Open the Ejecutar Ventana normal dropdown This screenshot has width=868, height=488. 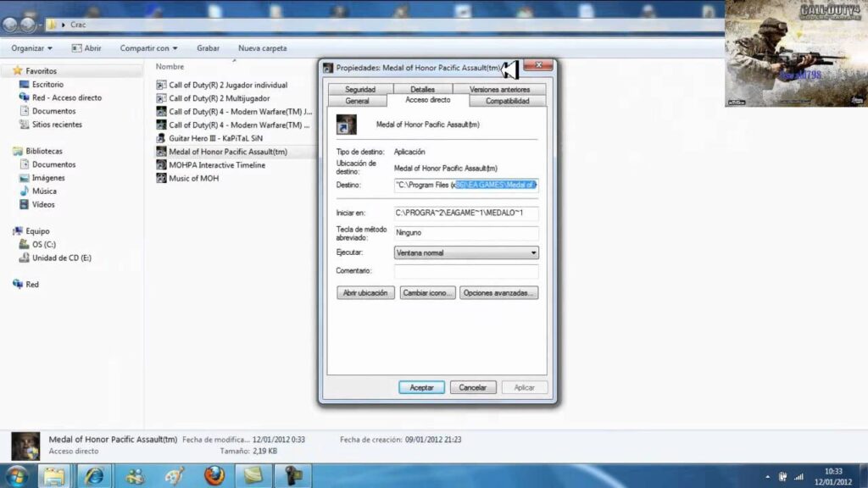tap(466, 252)
